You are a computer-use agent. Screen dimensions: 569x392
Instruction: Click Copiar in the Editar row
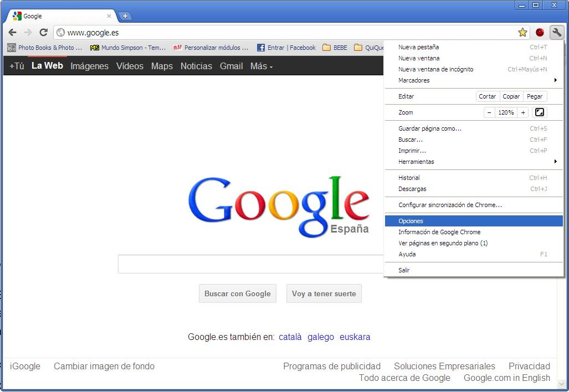[511, 96]
